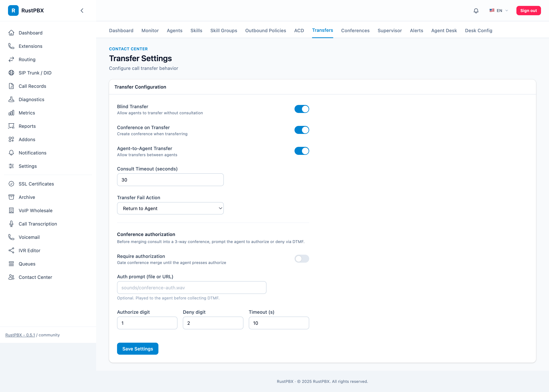Disable the Blind Transfer toggle
The width and height of the screenshot is (549, 392).
coord(302,109)
